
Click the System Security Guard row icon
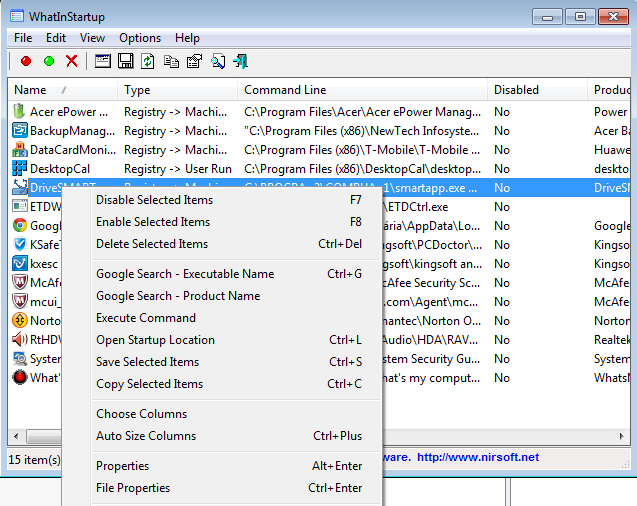pyautogui.click(x=20, y=358)
